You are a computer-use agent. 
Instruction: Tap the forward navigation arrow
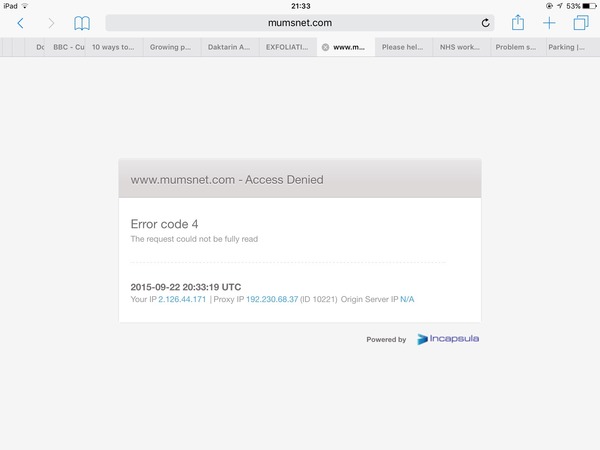click(x=51, y=23)
